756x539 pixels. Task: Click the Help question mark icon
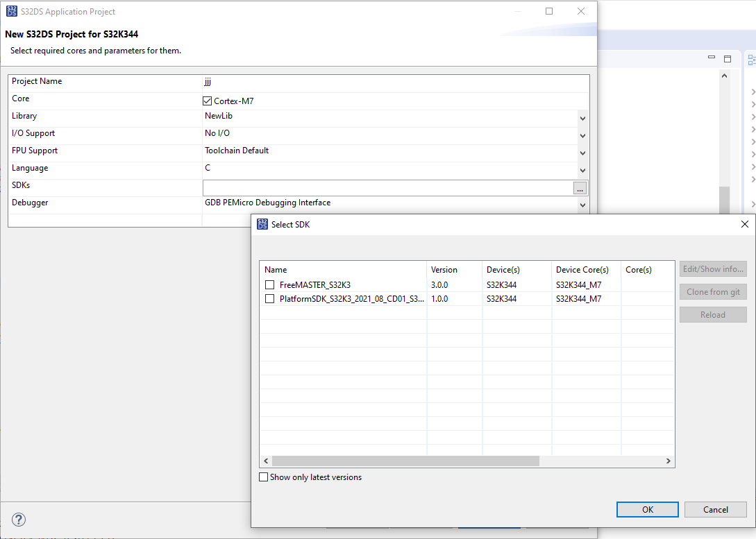[18, 519]
